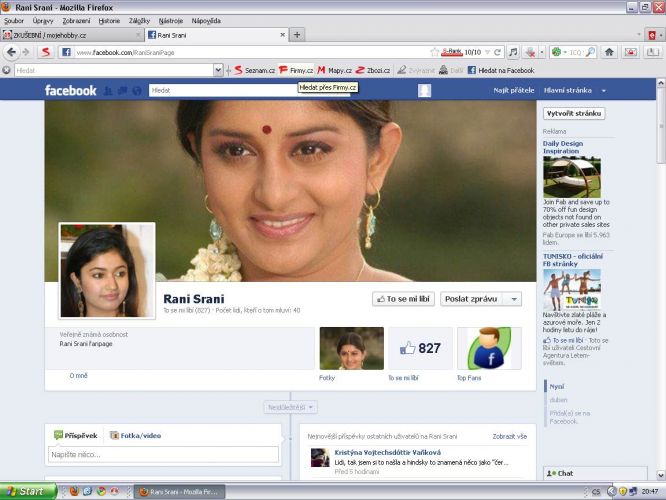666x500 pixels.
Task: Open Kristýna Vojtechsdóttir Vaňková's profile link
Action: click(x=387, y=452)
